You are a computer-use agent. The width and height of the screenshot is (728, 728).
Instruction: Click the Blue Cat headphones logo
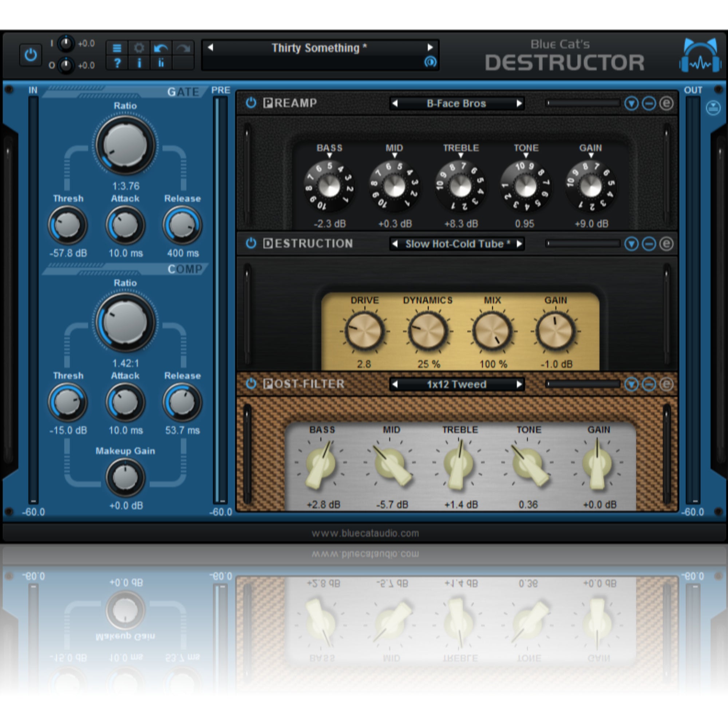point(700,55)
